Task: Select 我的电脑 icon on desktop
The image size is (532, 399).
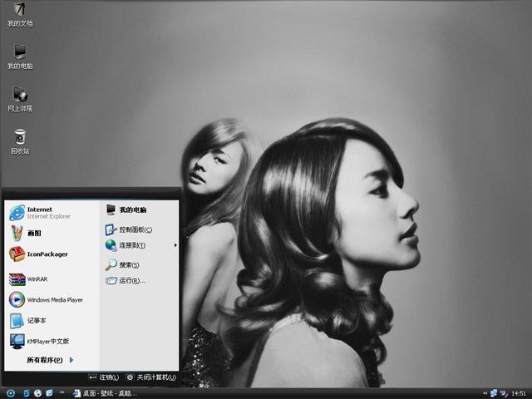Action: point(20,57)
